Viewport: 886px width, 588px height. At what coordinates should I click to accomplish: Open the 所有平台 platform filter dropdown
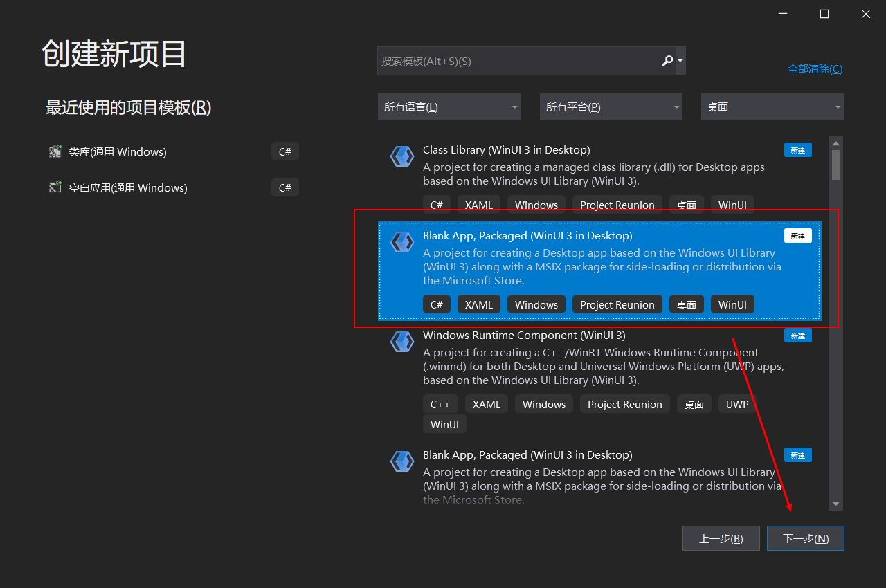611,107
